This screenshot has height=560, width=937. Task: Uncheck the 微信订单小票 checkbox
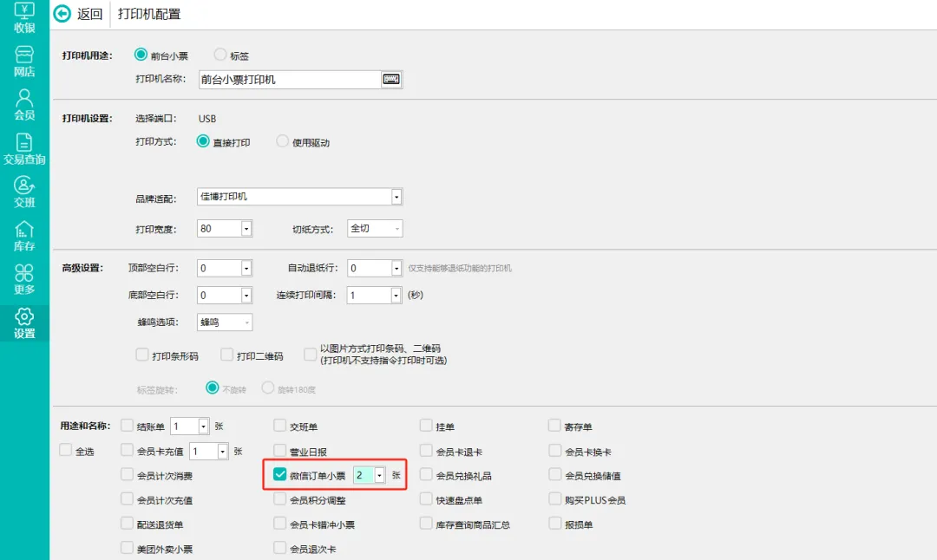280,475
